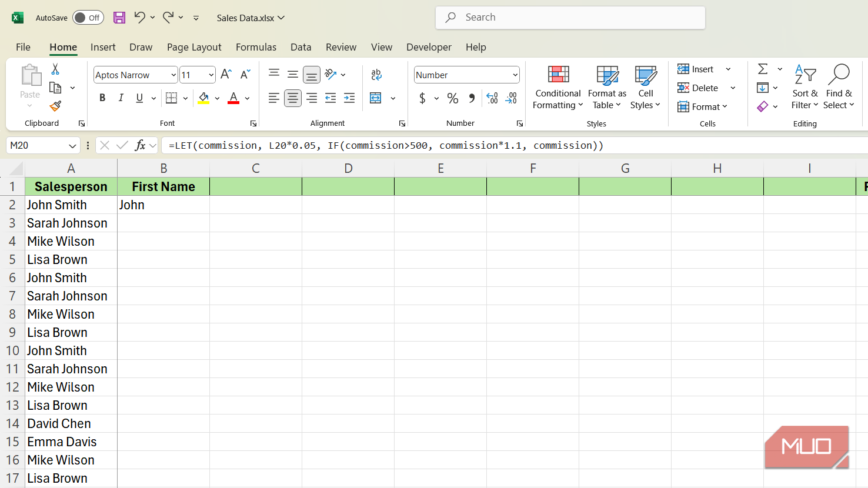
Task: Apply Borders using the grid icon
Action: pos(172,98)
